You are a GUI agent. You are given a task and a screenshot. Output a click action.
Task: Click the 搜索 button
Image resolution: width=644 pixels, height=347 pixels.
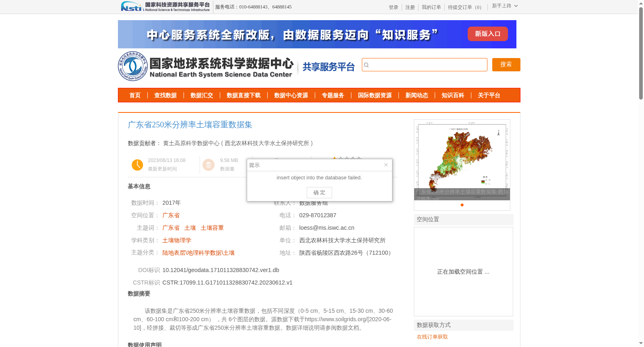tap(506, 64)
